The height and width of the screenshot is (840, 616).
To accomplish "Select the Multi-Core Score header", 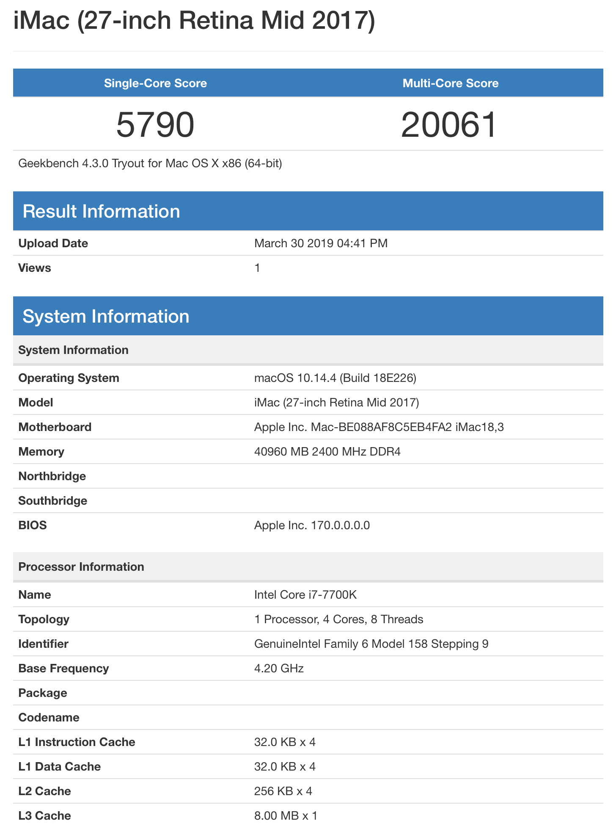I will click(451, 83).
